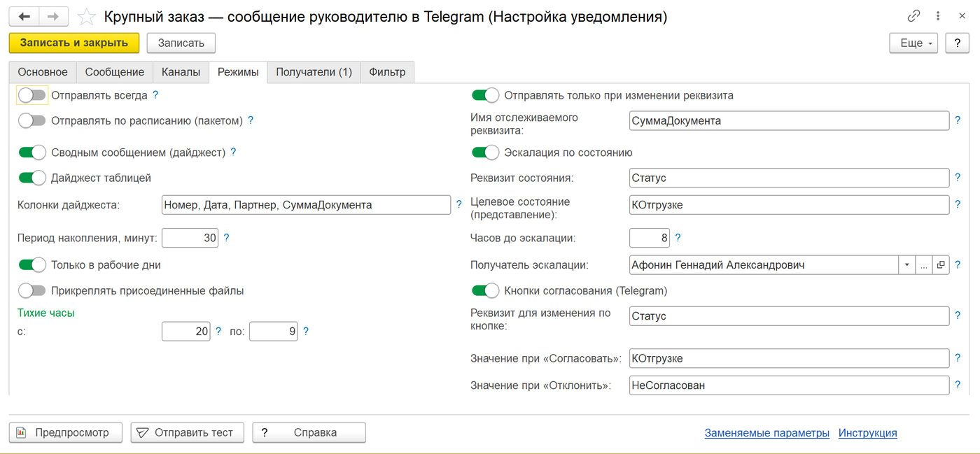This screenshot has height=454, width=980.
Task: Open help hint for «Отправлять всегда»
Action: [x=155, y=95]
